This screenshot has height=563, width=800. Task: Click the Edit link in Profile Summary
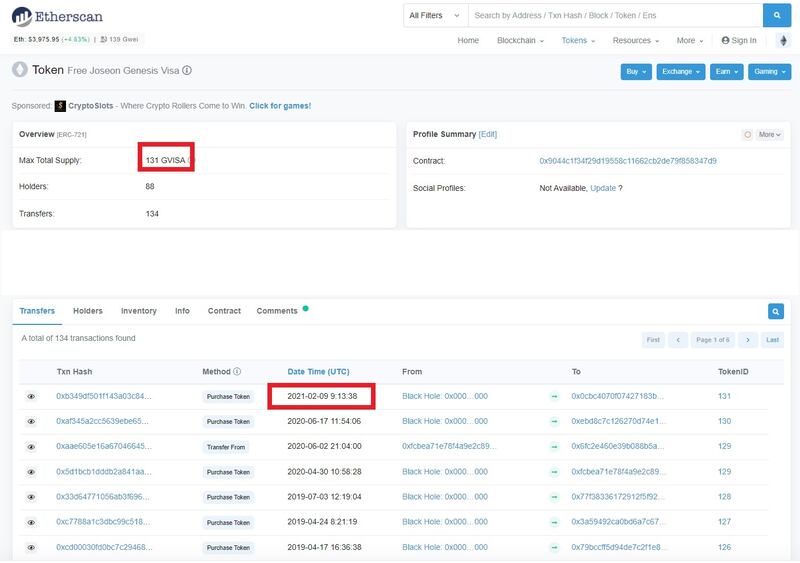[x=488, y=134]
